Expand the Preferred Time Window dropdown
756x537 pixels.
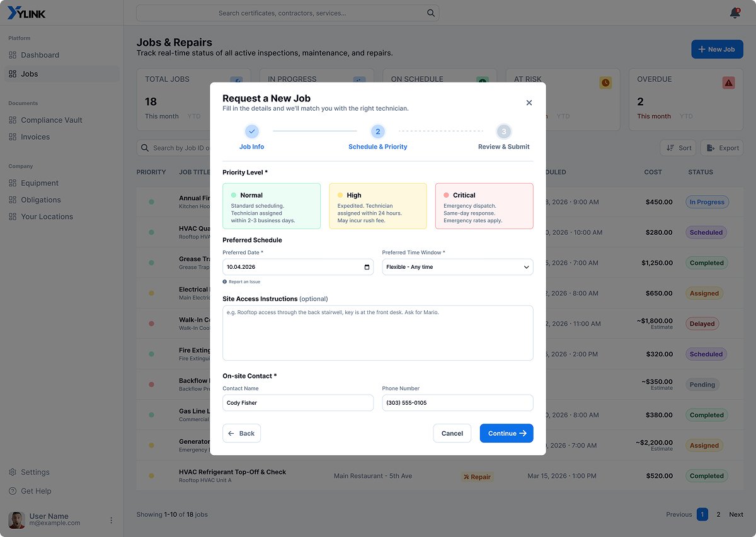click(458, 267)
